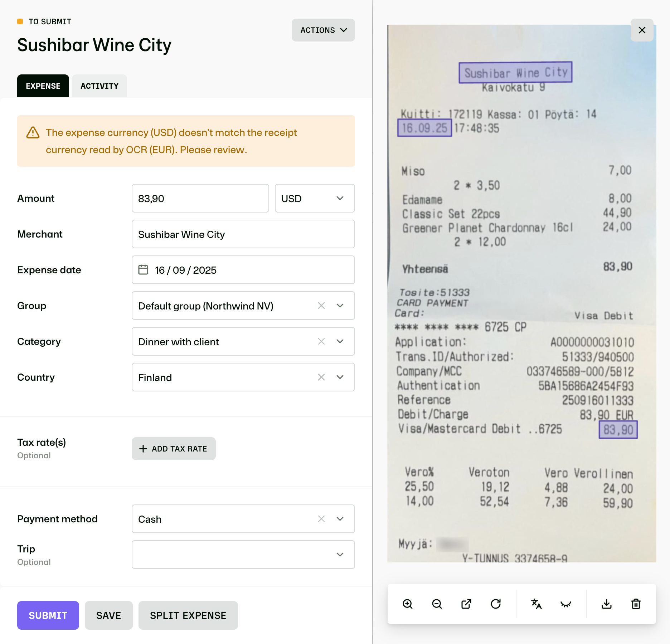
Task: Clear the Payment method selection
Action: coord(321,519)
